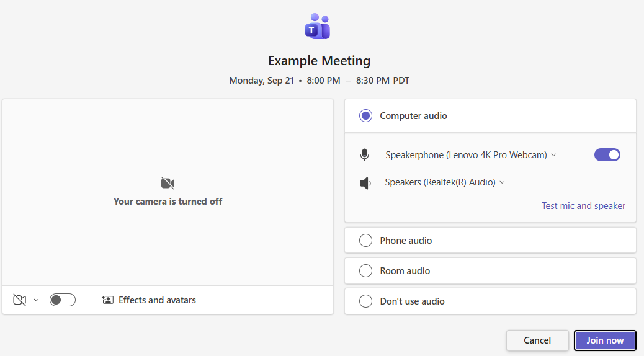Mute the microphone using the toggle
Image resolution: width=644 pixels, height=356 pixels.
point(607,155)
